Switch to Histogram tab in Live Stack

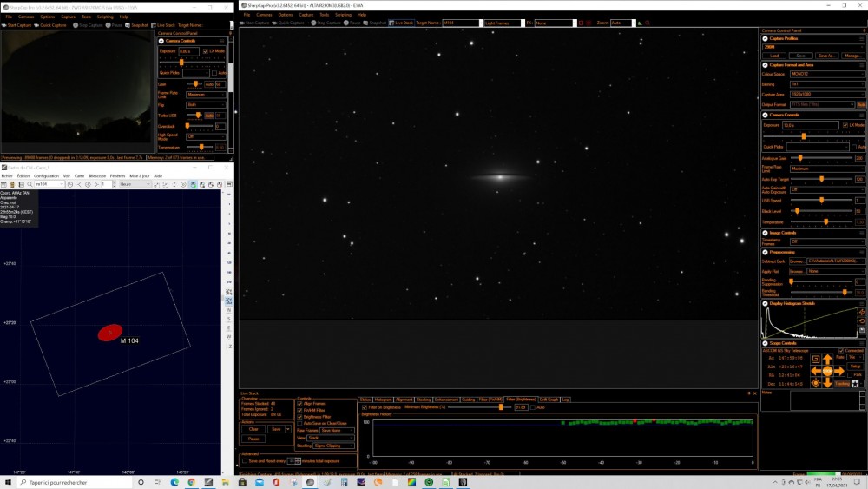click(x=383, y=400)
